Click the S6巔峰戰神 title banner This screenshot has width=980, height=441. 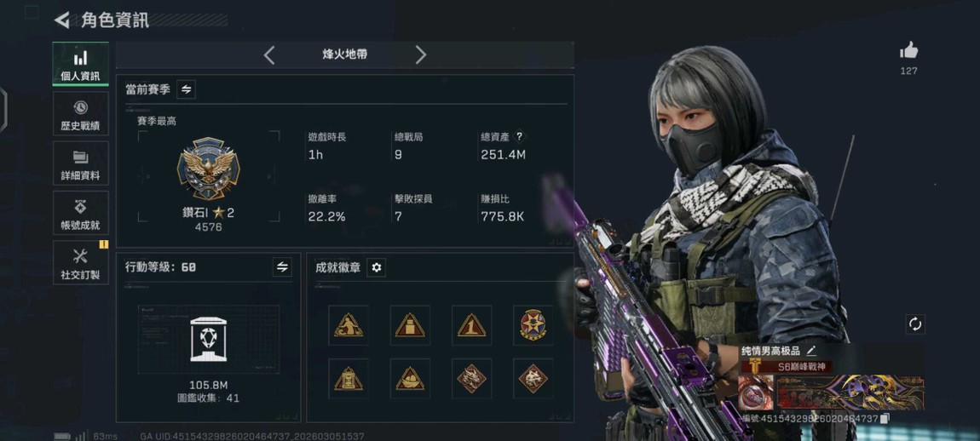pos(787,367)
